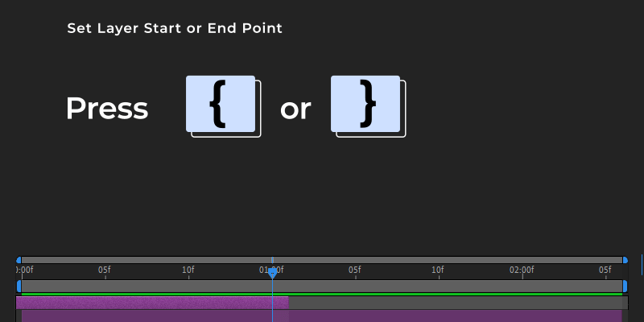
Task: Select the dark purple lower layer bar
Action: point(322,316)
